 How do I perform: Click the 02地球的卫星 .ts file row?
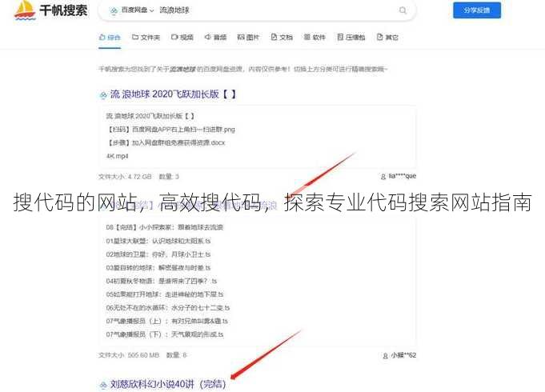click(158, 254)
